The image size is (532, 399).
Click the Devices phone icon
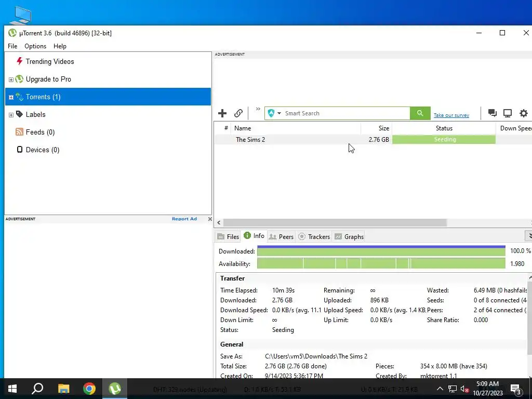[20, 149]
